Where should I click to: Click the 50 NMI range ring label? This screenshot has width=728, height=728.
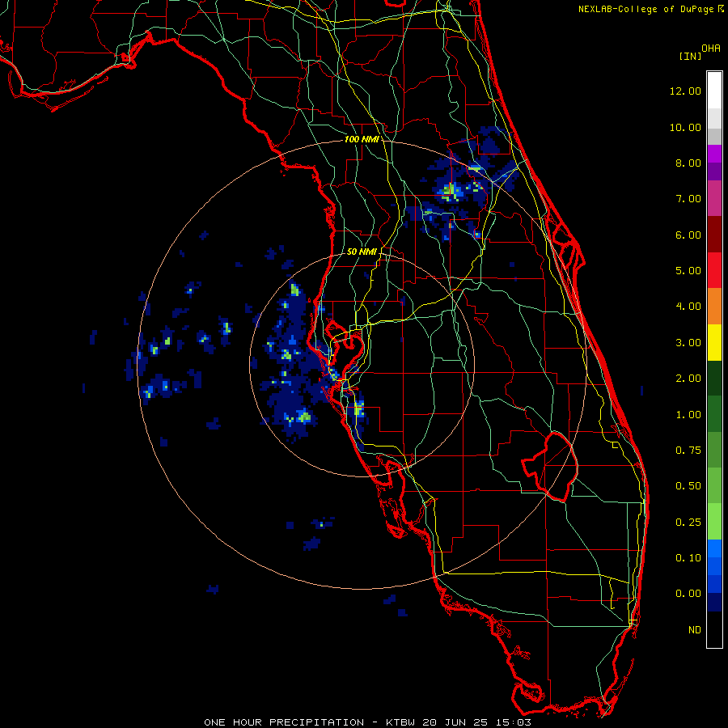click(362, 252)
